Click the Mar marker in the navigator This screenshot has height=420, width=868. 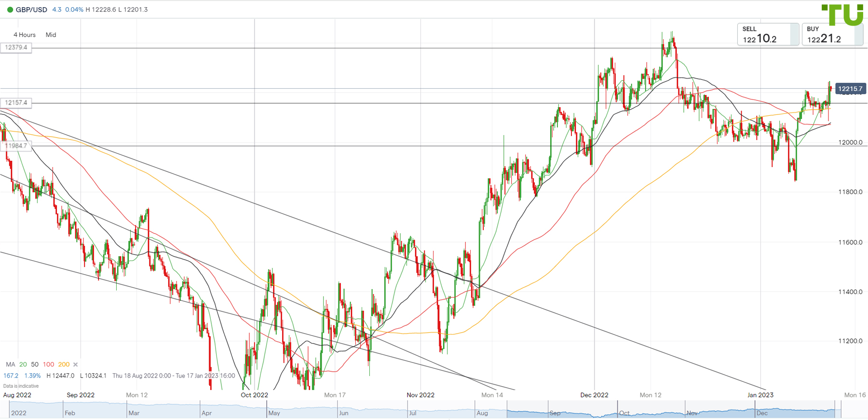tap(134, 413)
